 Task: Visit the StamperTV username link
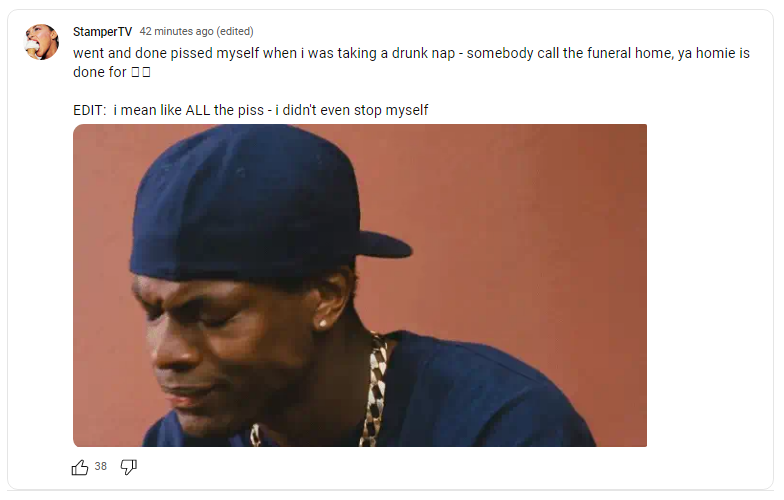(102, 32)
